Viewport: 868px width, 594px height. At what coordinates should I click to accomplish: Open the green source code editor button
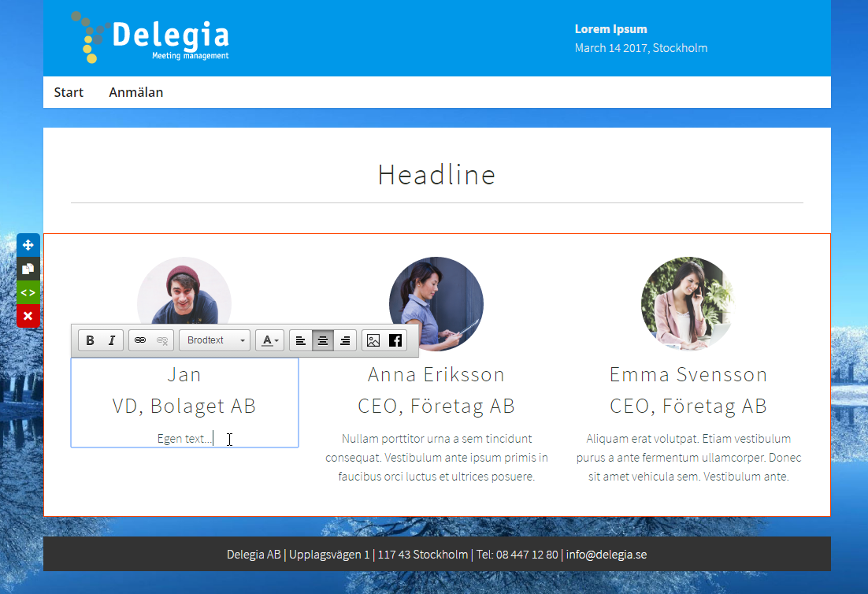click(28, 293)
